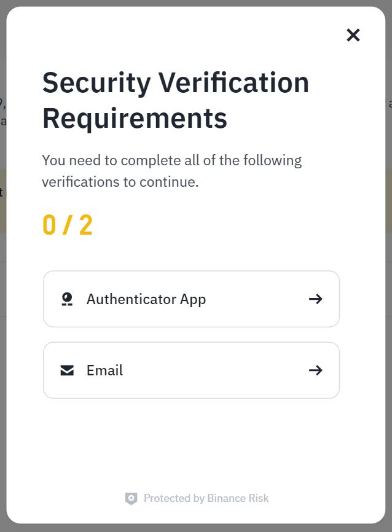Choose the Email verification label
392x532 pixels.
click(104, 370)
